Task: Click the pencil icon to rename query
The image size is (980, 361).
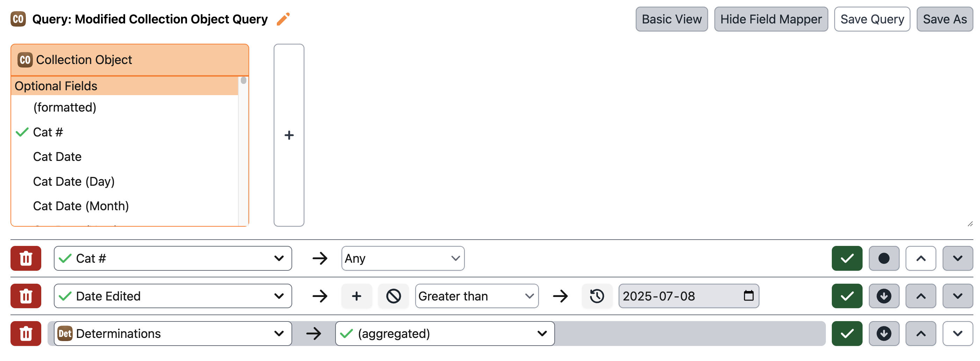Action: point(283,19)
